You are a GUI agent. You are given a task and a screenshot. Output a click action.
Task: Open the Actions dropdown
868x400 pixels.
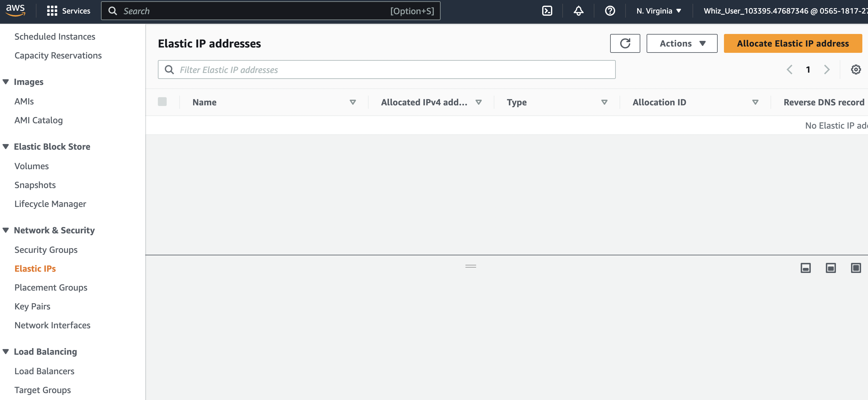pyautogui.click(x=682, y=43)
